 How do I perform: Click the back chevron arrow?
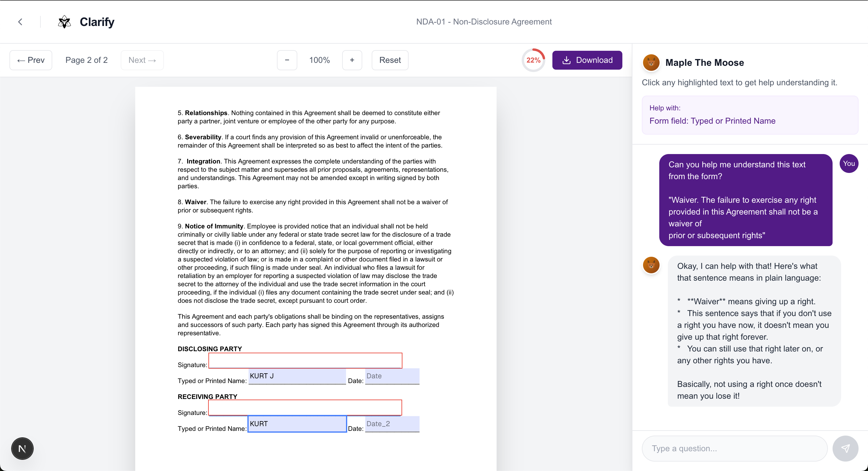point(20,22)
